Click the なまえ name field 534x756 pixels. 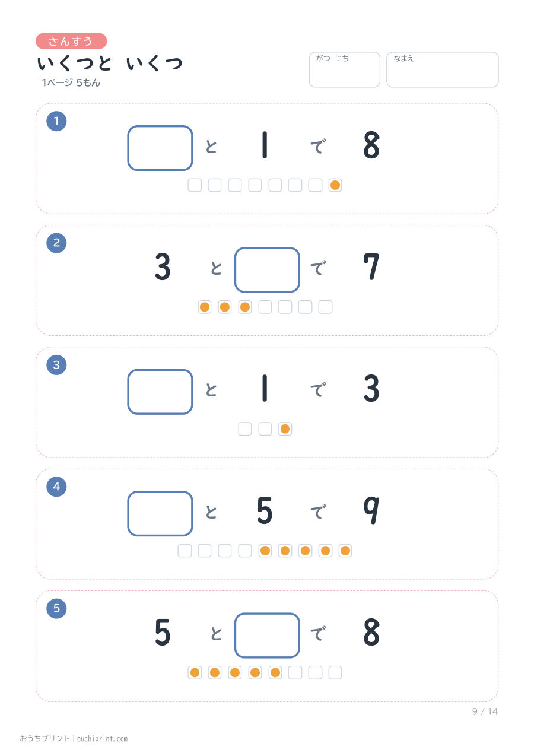pos(443,69)
